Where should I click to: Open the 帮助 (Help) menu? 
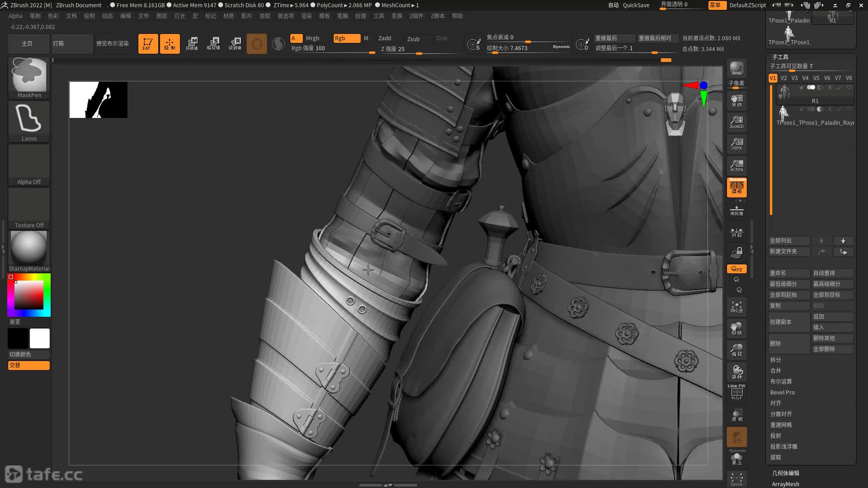(x=458, y=16)
